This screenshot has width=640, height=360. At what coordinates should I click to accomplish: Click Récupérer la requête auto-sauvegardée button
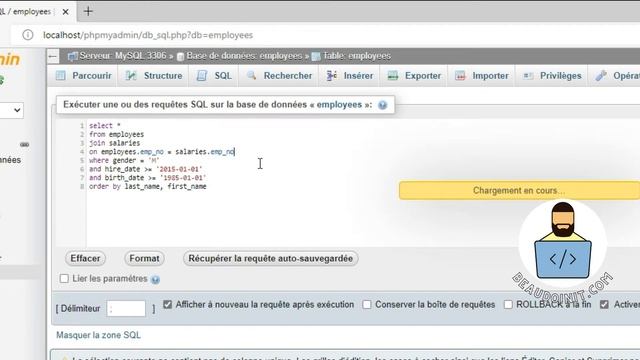tap(270, 258)
